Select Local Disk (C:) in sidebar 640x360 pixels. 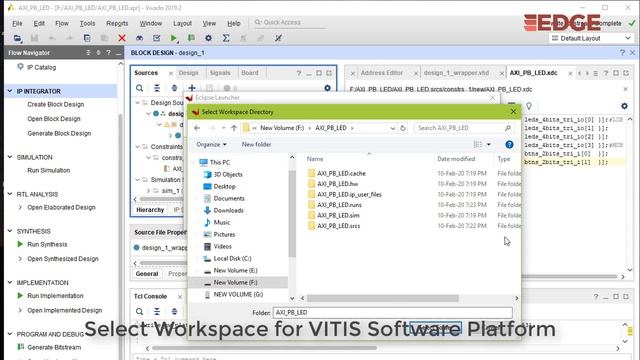232,258
